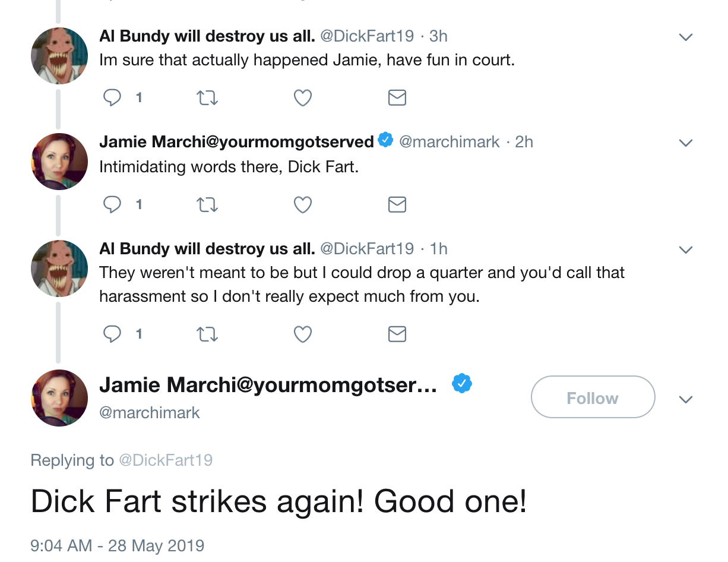Open the @marchimark handle under main tweet name

point(150,413)
